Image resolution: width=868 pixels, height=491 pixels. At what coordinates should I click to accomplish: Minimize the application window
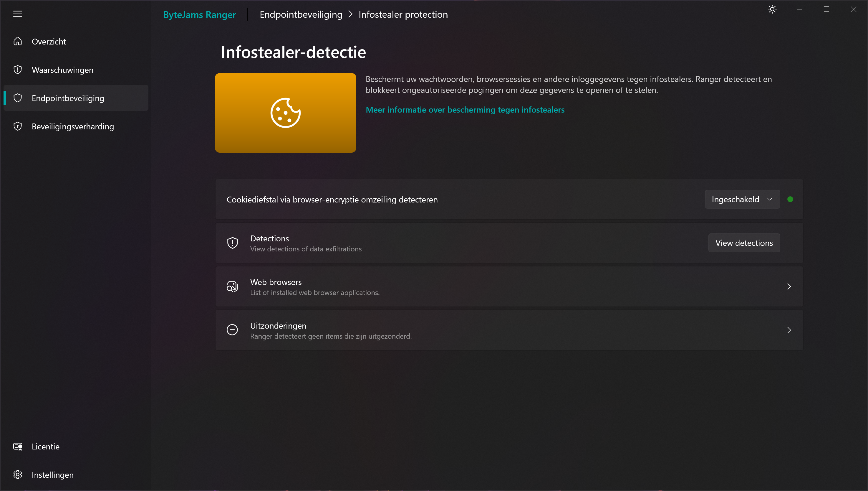799,9
